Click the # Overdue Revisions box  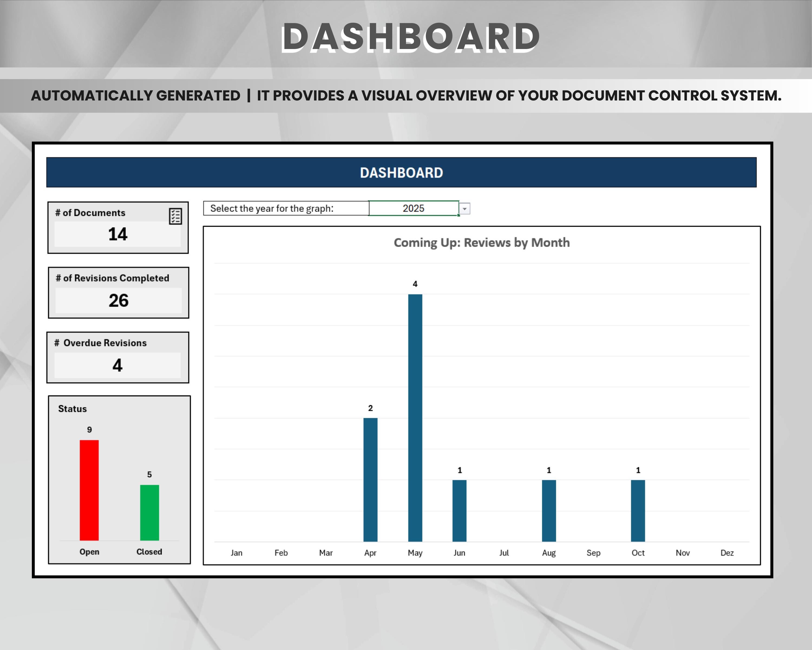pyautogui.click(x=118, y=356)
